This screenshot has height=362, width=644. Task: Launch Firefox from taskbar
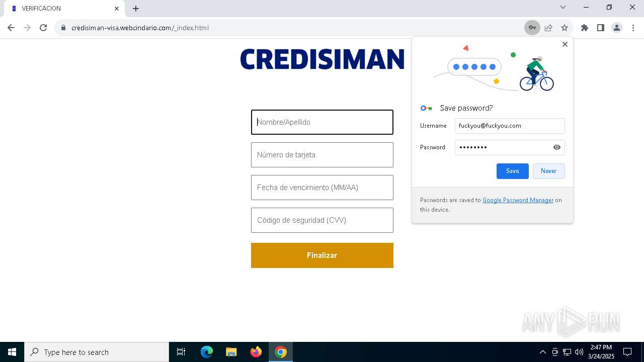click(x=256, y=352)
